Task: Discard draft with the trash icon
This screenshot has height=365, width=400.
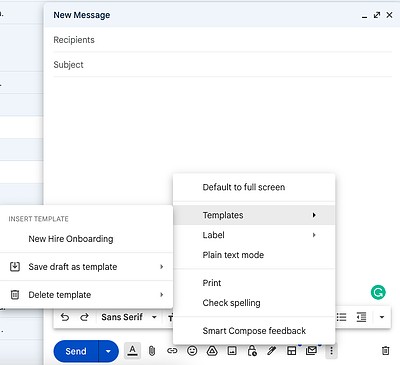Action: click(x=385, y=351)
